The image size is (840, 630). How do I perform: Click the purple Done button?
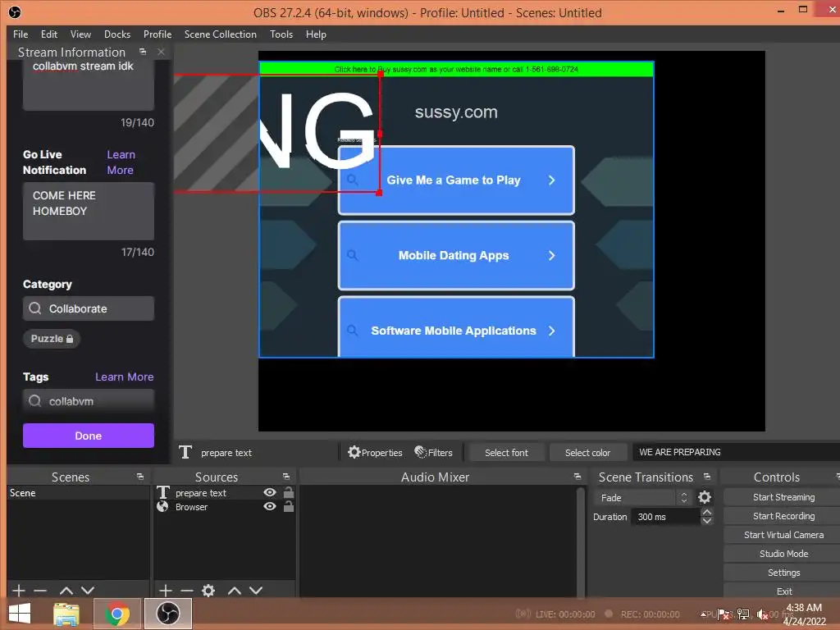pos(89,436)
